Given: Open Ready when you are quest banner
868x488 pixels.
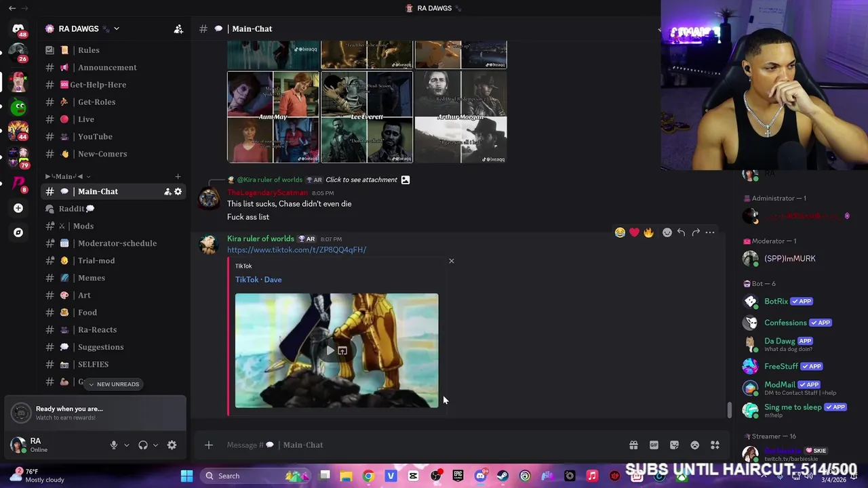Looking at the screenshot, I should tap(95, 413).
